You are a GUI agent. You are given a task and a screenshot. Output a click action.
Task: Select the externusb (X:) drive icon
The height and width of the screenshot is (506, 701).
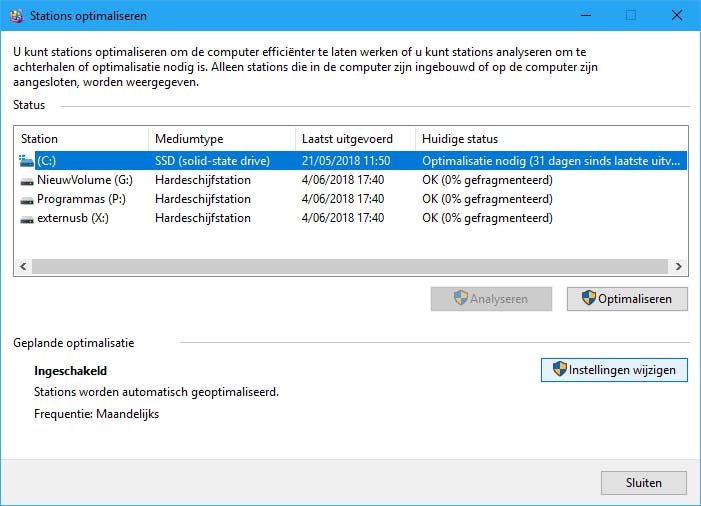[x=27, y=219]
